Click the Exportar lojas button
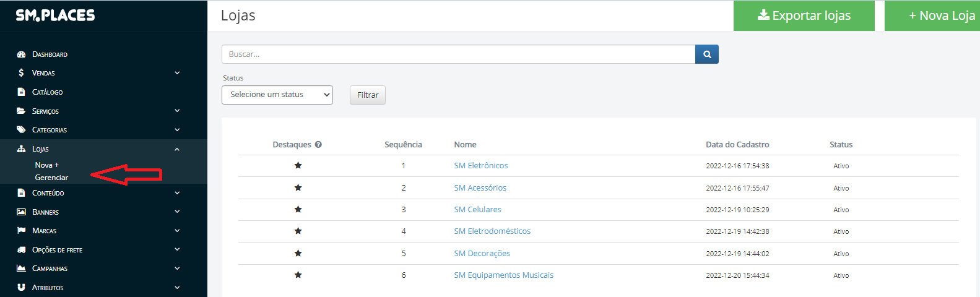This screenshot has height=297, width=980. [804, 15]
